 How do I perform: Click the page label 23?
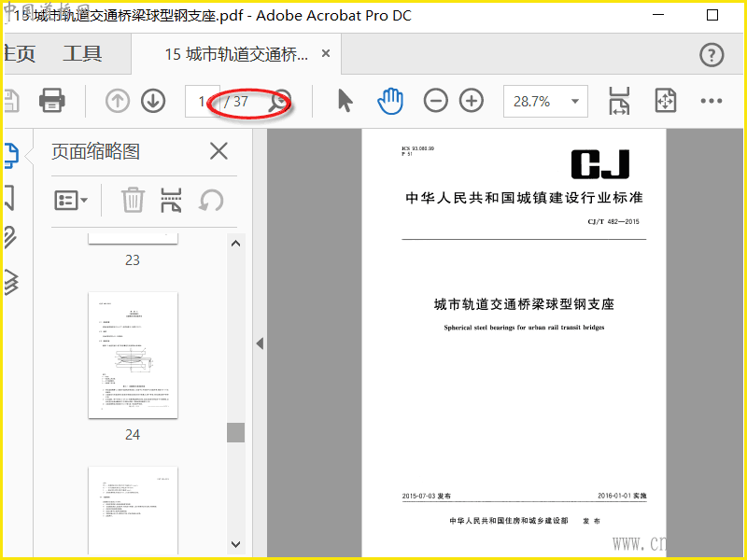[x=133, y=260]
